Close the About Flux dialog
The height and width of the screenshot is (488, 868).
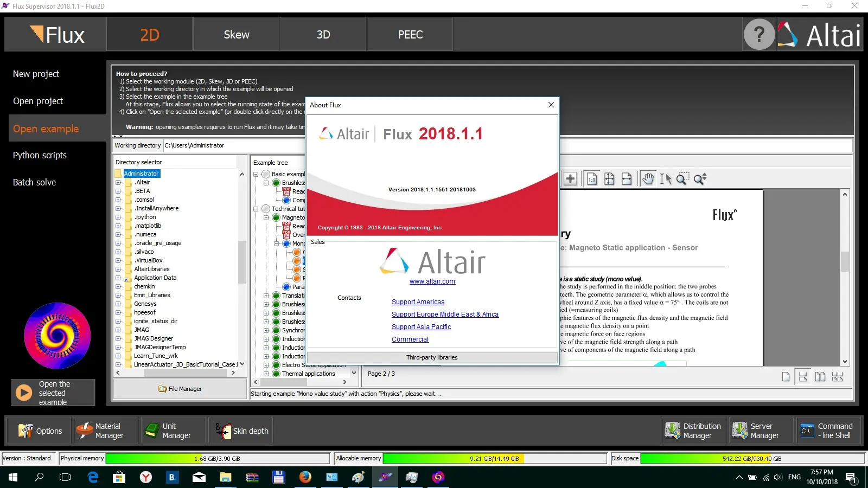pyautogui.click(x=551, y=105)
